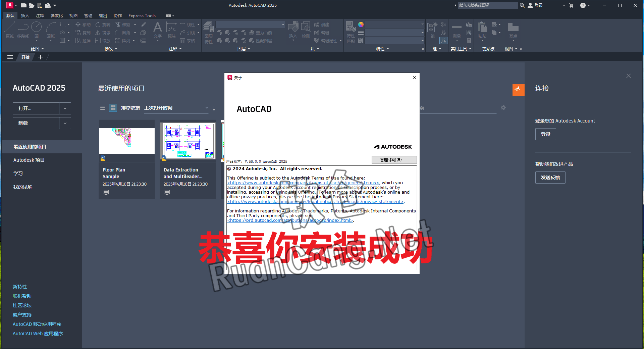
Task: Expand the Annotation (注释) panel
Action: click(x=175, y=49)
